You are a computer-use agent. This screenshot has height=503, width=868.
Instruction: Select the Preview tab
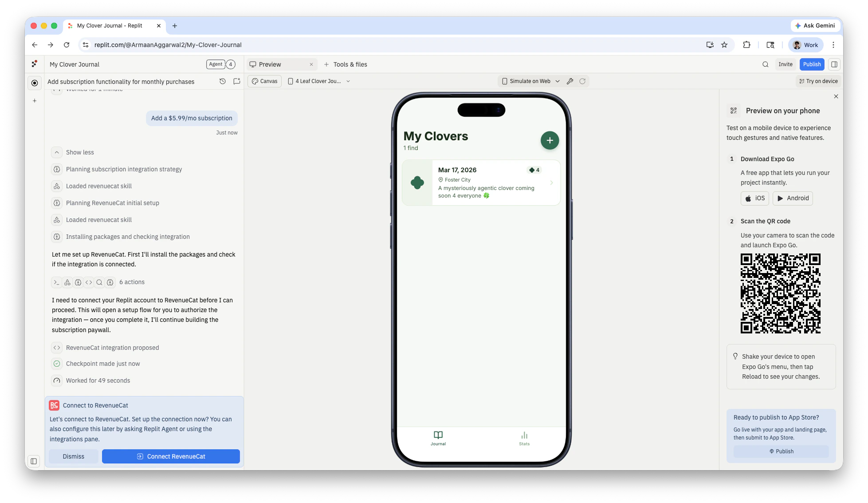270,64
